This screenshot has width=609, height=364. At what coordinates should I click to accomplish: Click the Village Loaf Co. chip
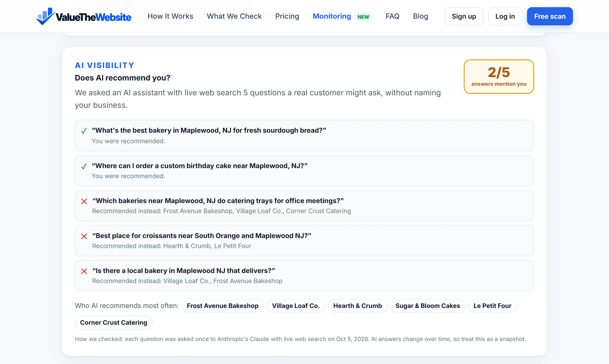click(x=296, y=306)
